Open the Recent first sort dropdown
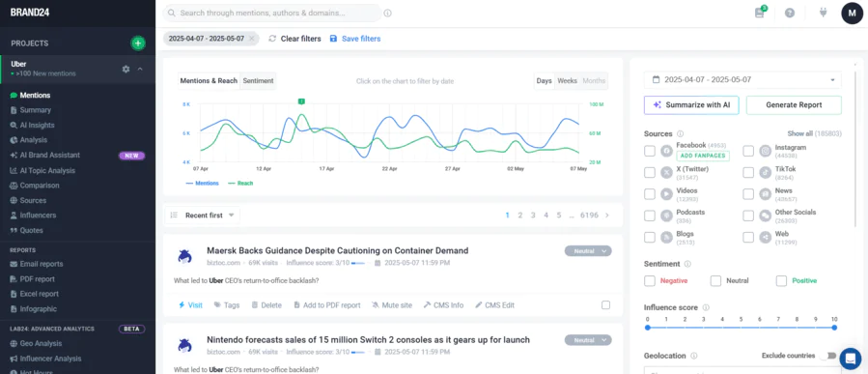This screenshot has height=374, width=868. [x=203, y=216]
